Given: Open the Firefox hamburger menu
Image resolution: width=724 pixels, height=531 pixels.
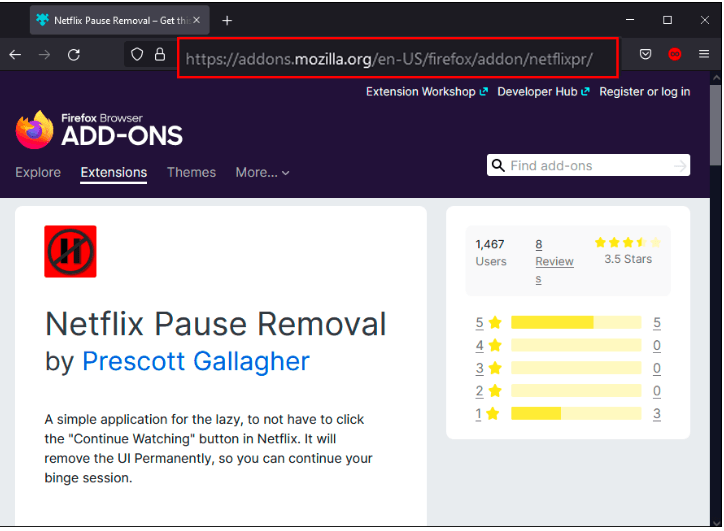Looking at the screenshot, I should 704,54.
